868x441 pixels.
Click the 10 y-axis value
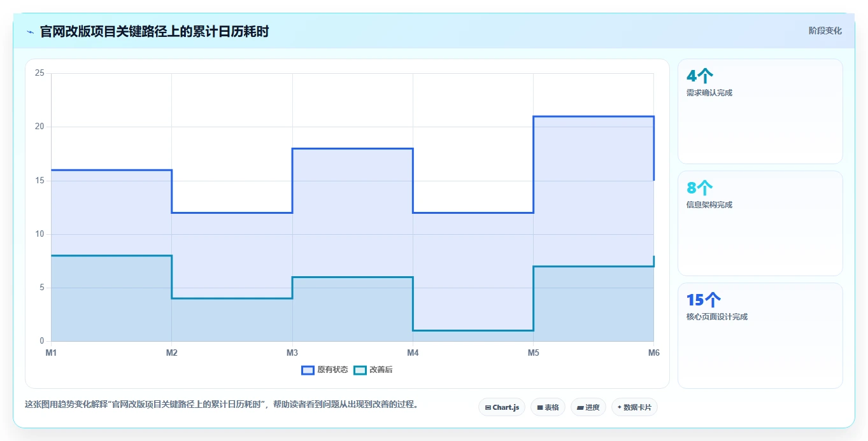[39, 234]
